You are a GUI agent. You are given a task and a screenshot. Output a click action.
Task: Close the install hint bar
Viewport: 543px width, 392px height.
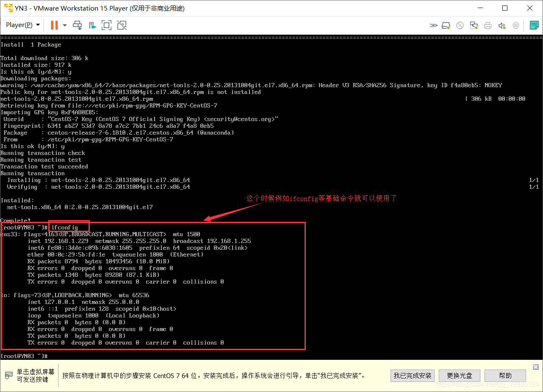click(536, 367)
